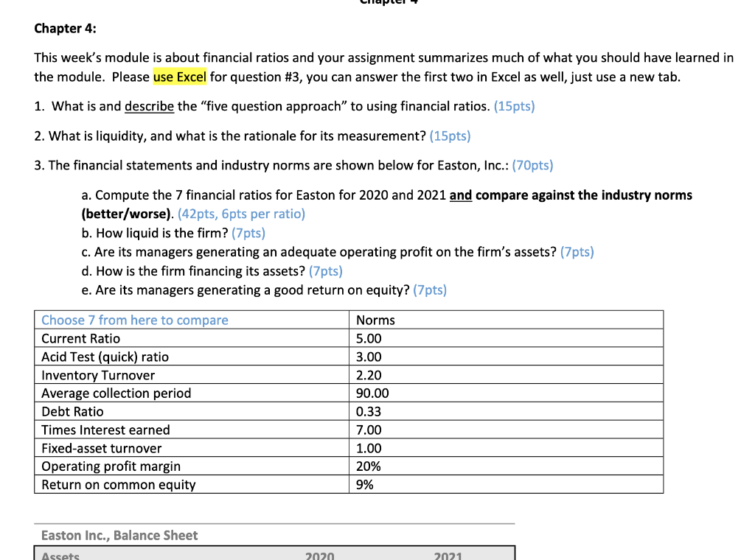Image resolution: width=755 pixels, height=560 pixels.
Task: Click the '(15pts)' label on question 1
Action: coord(514,106)
